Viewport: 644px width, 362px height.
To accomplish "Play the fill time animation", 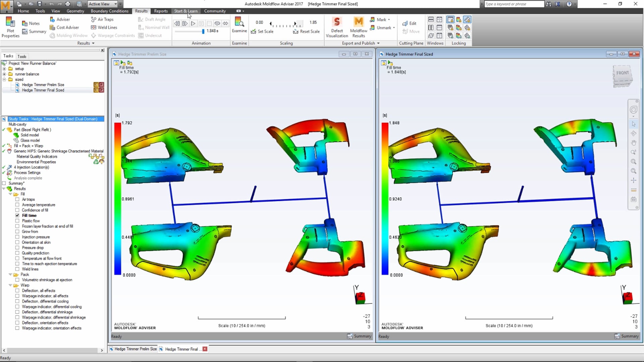I will (x=193, y=23).
